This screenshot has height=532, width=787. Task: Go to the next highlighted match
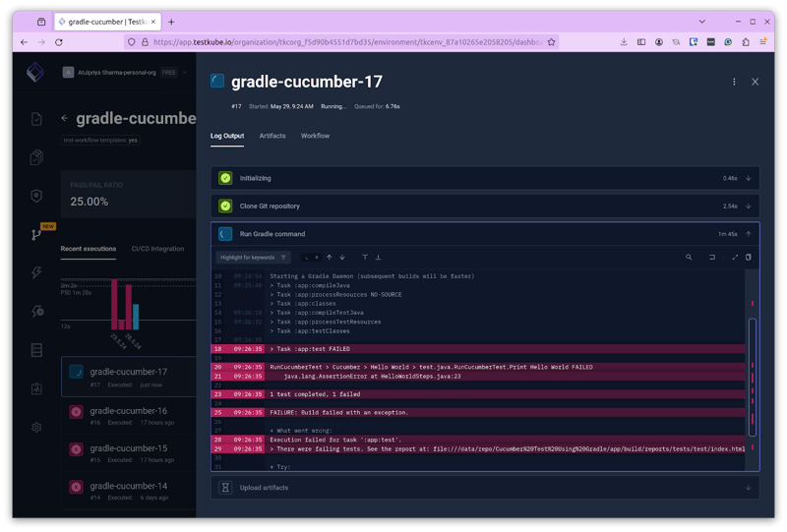coord(341,258)
